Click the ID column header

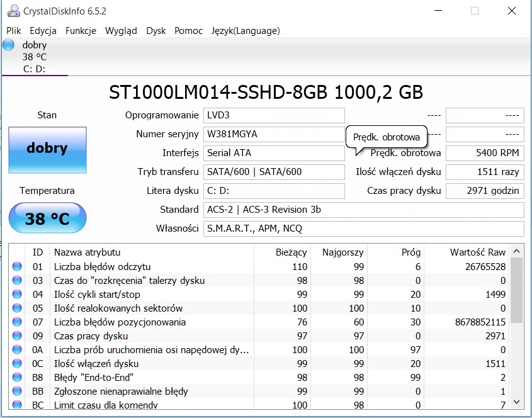[38, 252]
